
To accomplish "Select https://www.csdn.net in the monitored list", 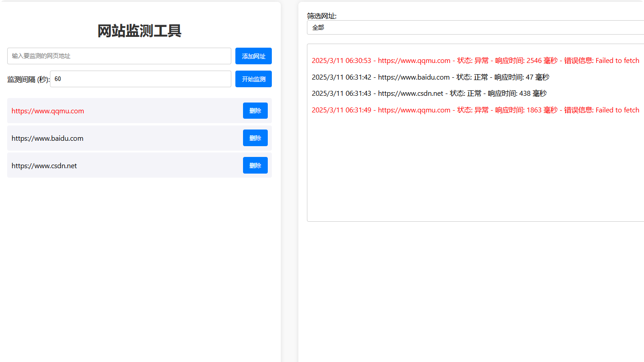I will click(x=44, y=166).
